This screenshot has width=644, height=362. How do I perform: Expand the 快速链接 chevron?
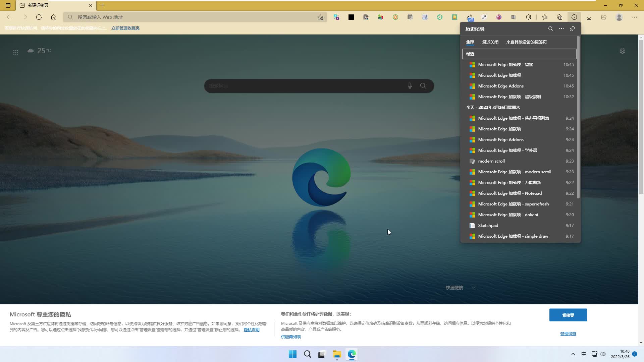pyautogui.click(x=474, y=288)
